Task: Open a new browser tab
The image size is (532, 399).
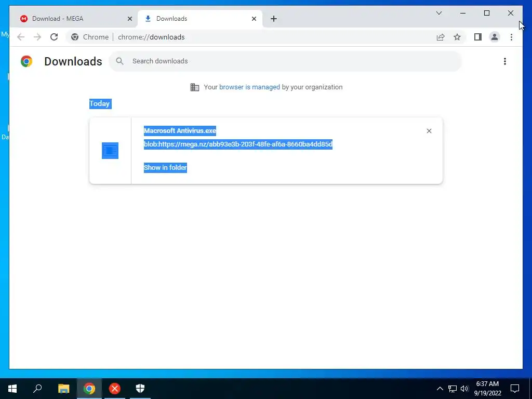Action: click(x=274, y=19)
